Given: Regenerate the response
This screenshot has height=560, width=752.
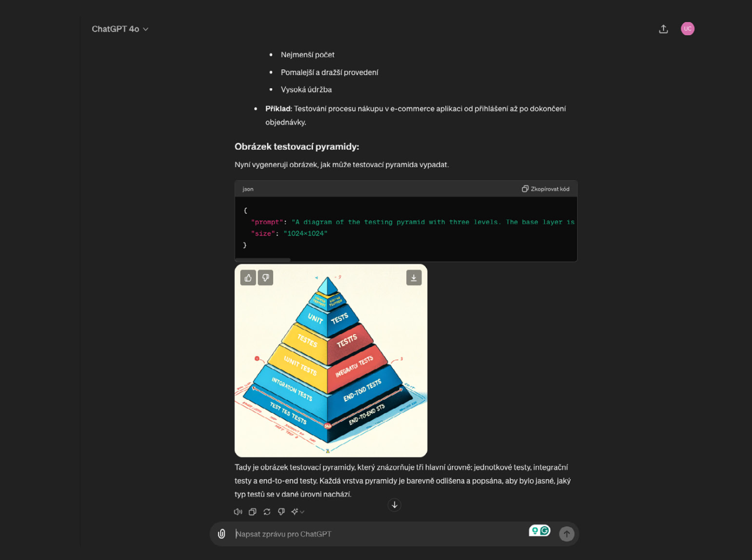Looking at the screenshot, I should pos(267,512).
